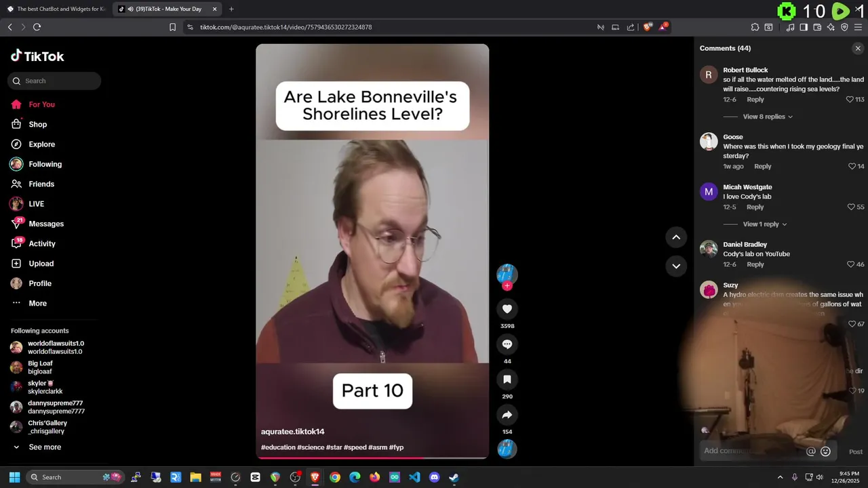This screenshot has width=868, height=488.
Task: Close the Comments panel
Action: pos(858,48)
